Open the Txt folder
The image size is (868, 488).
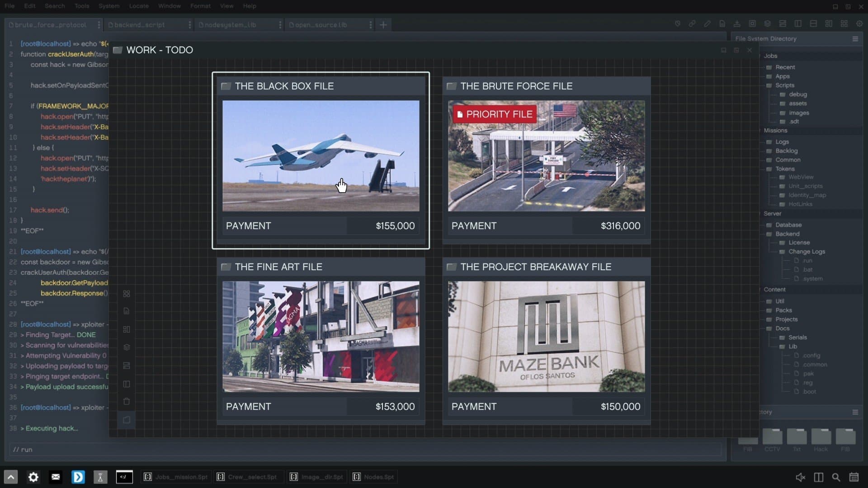click(797, 440)
